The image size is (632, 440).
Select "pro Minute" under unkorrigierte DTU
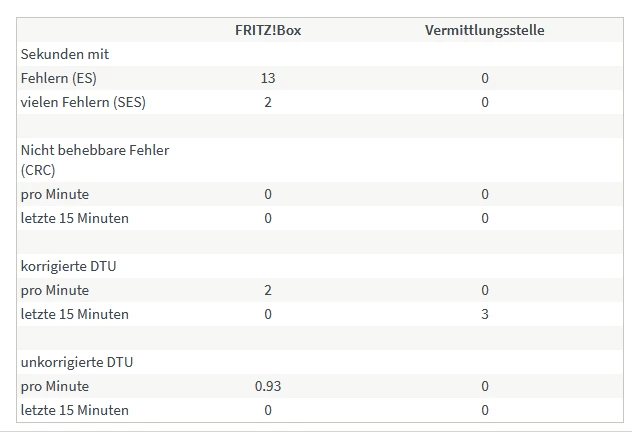pos(55,386)
